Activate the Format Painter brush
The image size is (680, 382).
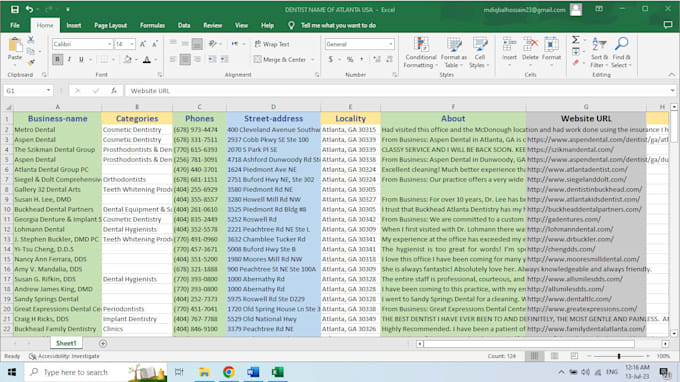[31, 62]
